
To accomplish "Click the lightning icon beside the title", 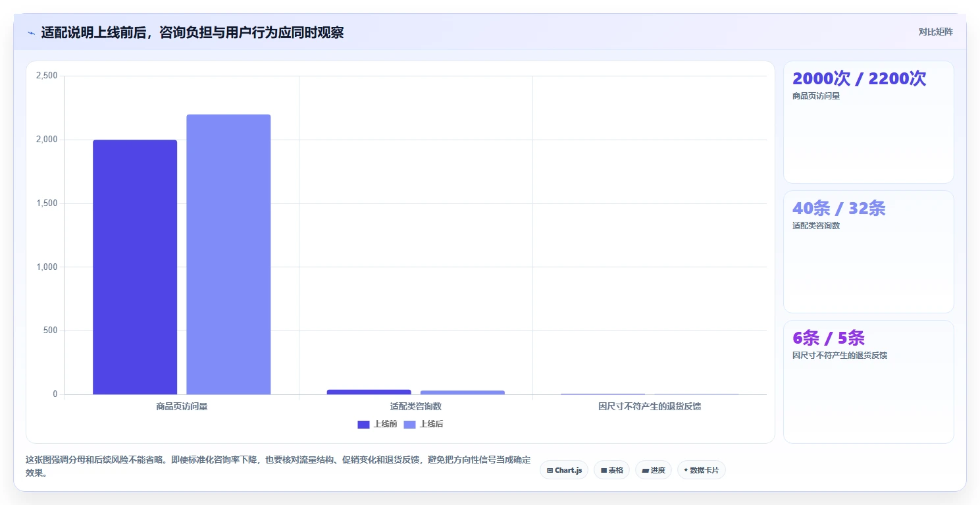I will (x=32, y=33).
